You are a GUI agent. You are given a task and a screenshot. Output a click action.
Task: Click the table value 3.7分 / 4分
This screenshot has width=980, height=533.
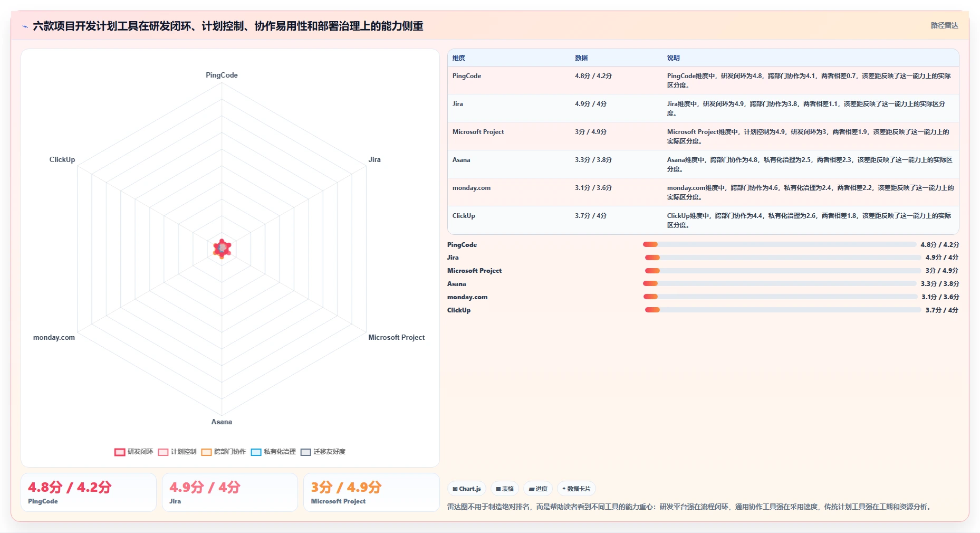pos(591,216)
